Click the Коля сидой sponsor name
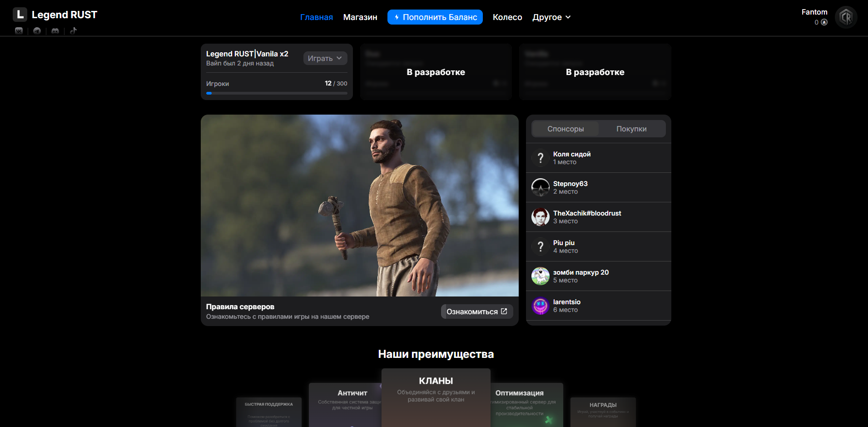Image resolution: width=868 pixels, height=427 pixels. 572,154
